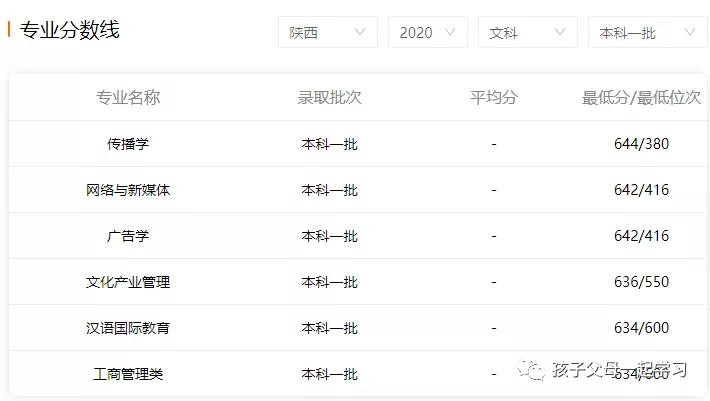Open the 汉语国际教育 major entry
Image resolution: width=710 pixels, height=401 pixels.
coord(128,328)
